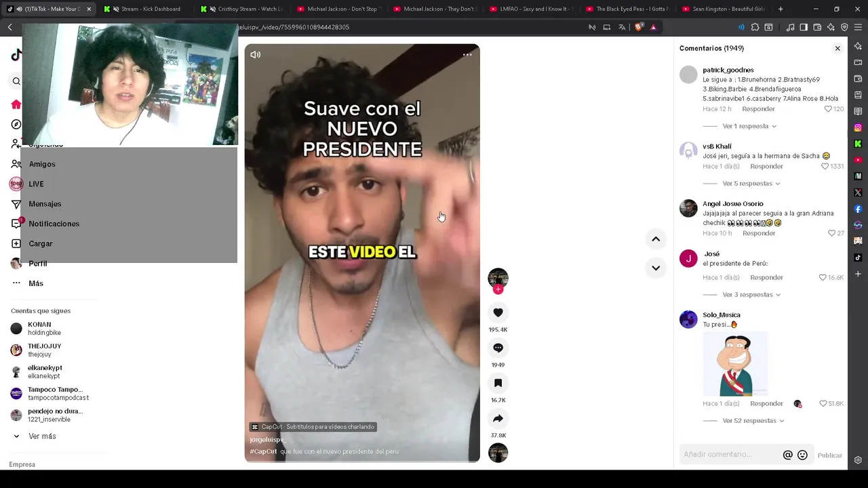
Task: Click Responder on patrick_goodnes comment
Action: click(x=758, y=109)
